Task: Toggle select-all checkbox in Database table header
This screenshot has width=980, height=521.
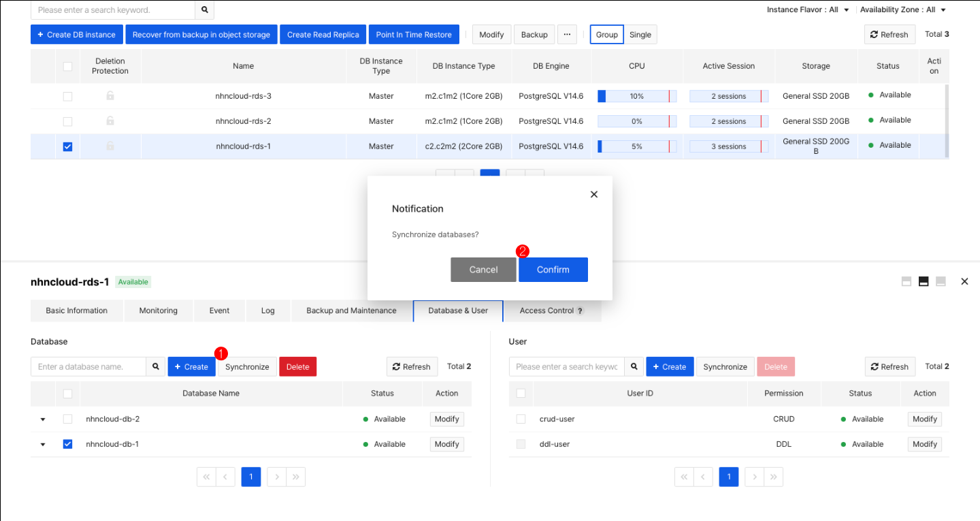Action: pyautogui.click(x=67, y=393)
